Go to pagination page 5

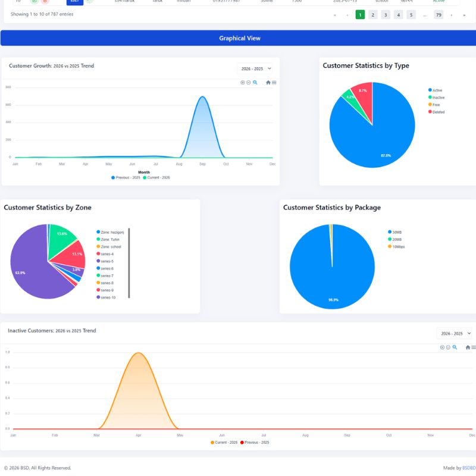coord(411,15)
